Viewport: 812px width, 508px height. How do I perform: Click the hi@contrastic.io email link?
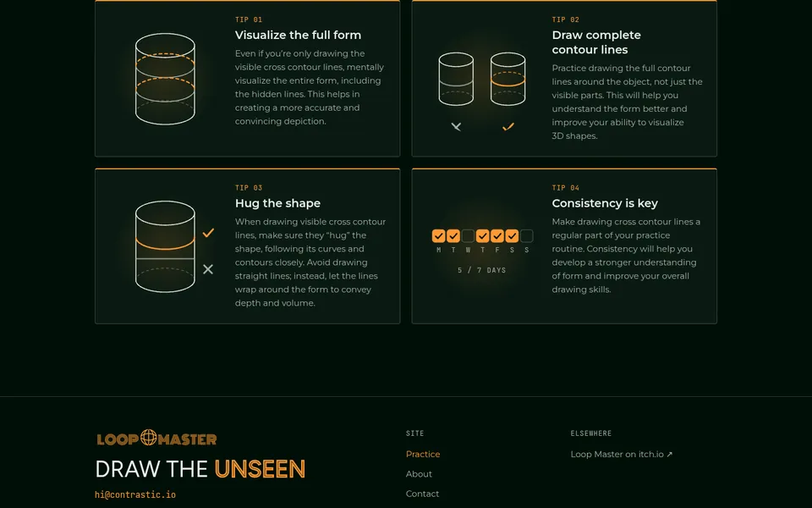click(135, 494)
